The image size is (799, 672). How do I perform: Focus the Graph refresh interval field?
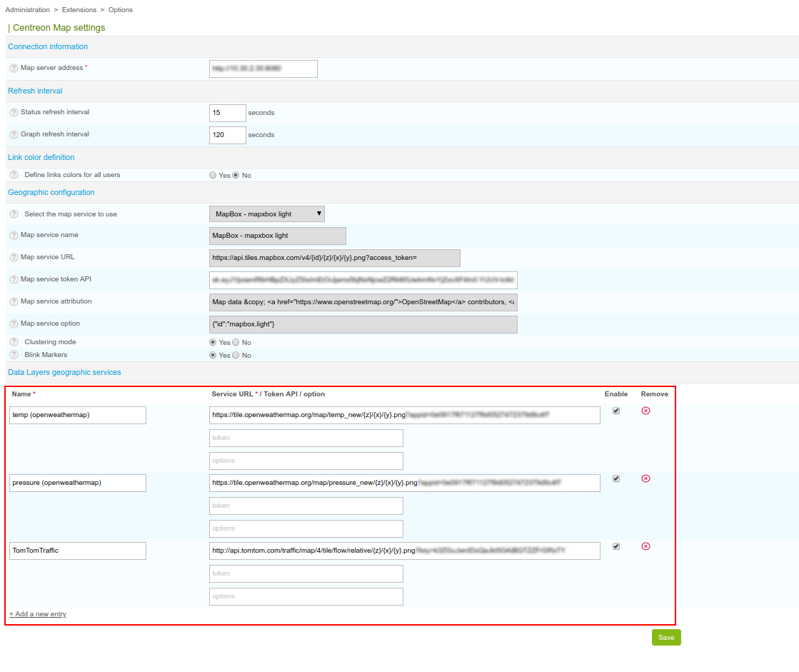(227, 135)
